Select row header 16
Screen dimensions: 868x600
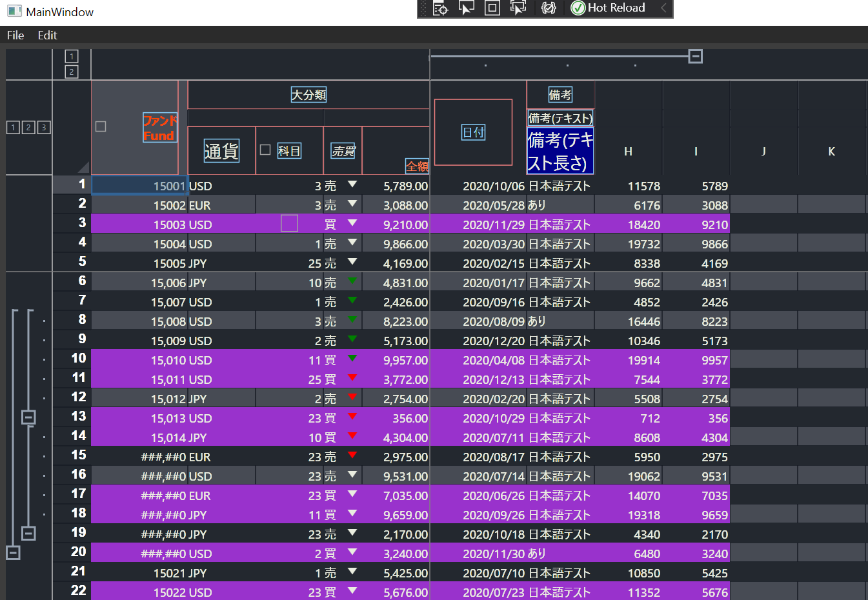pyautogui.click(x=78, y=475)
